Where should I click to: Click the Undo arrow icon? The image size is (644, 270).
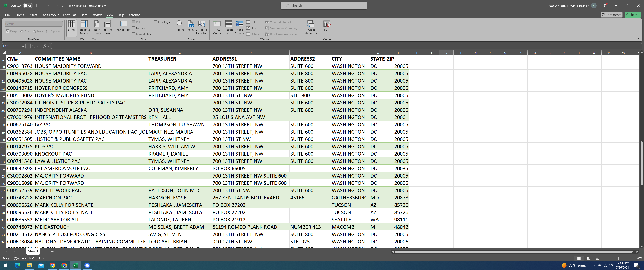(x=44, y=5)
